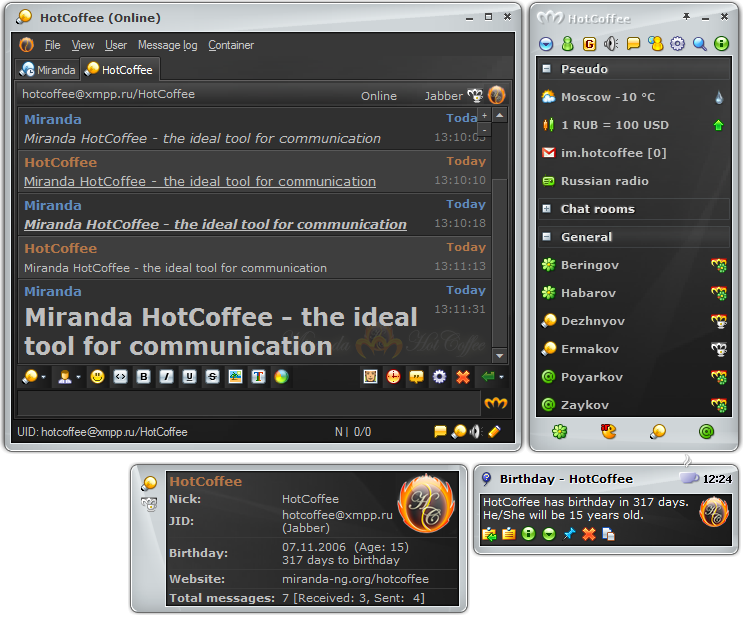
Task: Find contacts with magnifier icon
Action: tap(699, 44)
